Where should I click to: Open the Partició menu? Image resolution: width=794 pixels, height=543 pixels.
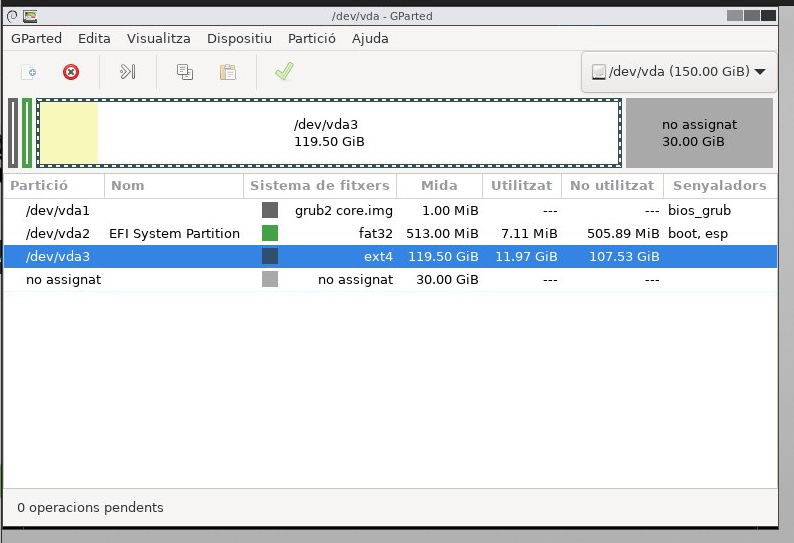[x=311, y=38]
